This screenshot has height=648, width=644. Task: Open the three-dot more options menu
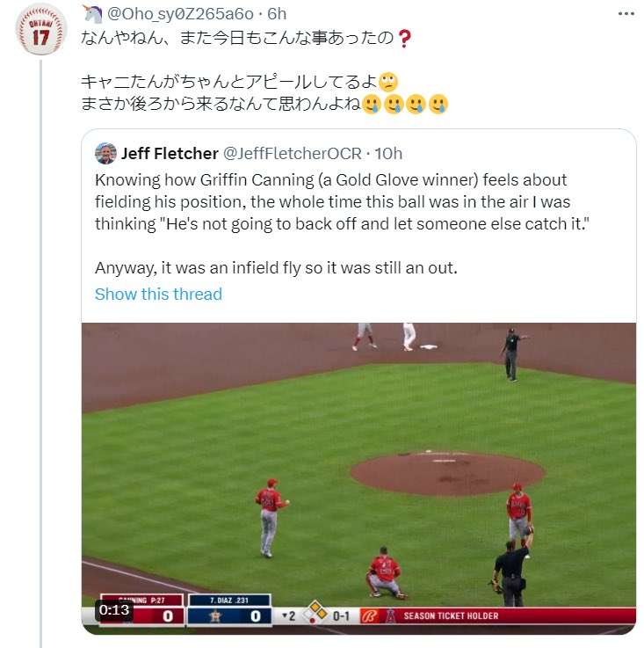626,14
